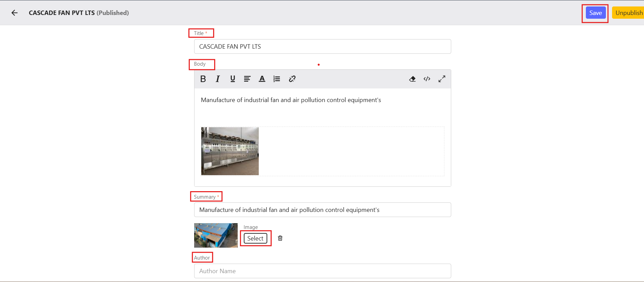Choose a new image with Select button
The height and width of the screenshot is (282, 644).
click(255, 238)
